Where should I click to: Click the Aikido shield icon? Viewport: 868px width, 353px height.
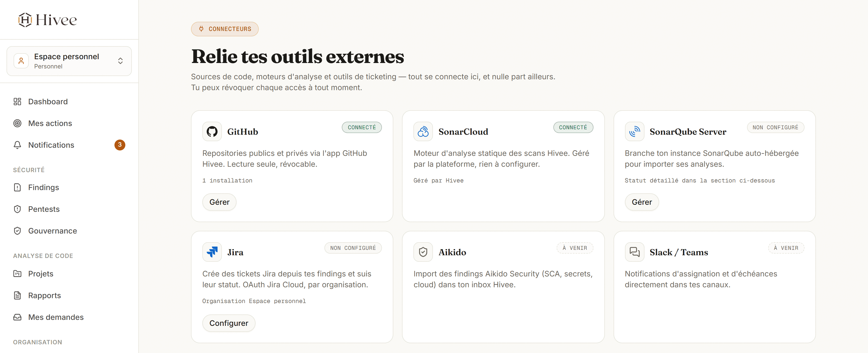[x=423, y=252]
